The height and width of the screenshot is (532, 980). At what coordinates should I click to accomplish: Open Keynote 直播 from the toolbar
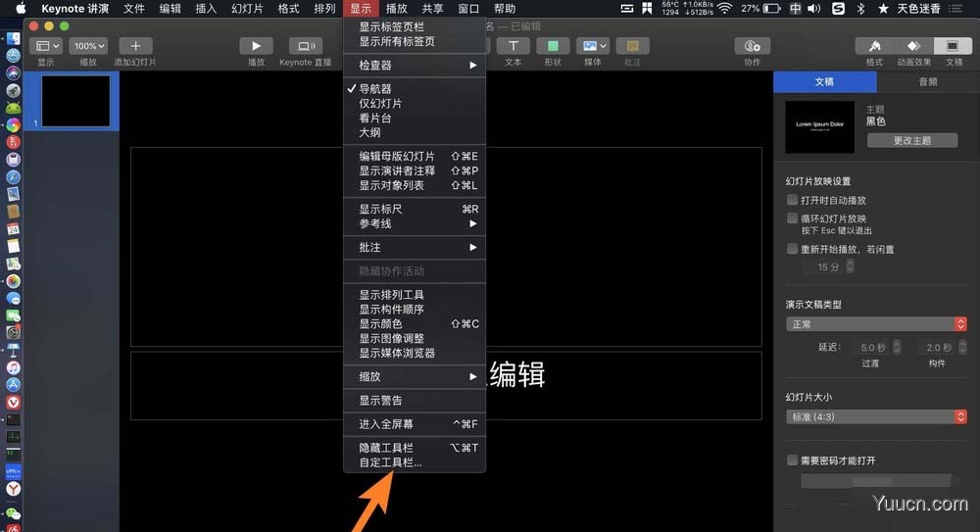click(x=305, y=46)
